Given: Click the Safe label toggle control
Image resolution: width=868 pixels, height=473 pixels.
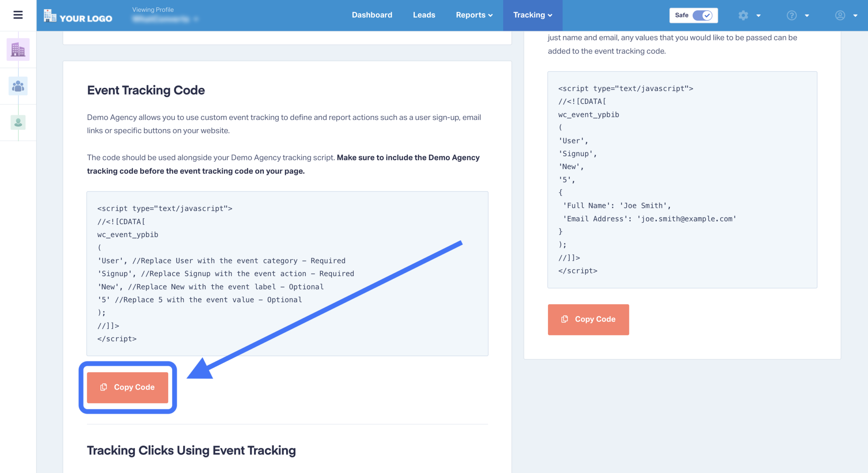Looking at the screenshot, I should pyautogui.click(x=693, y=15).
